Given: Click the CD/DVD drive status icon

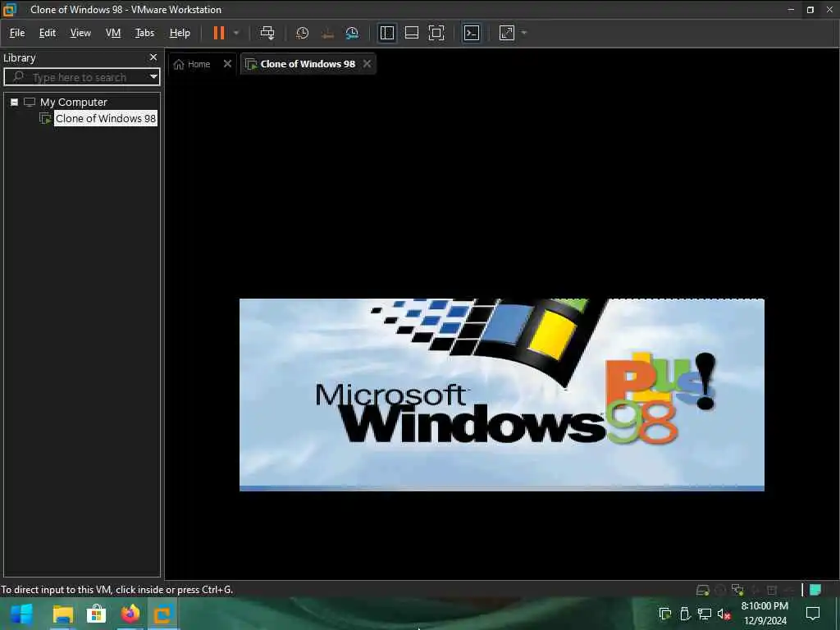Looking at the screenshot, I should click(x=720, y=591).
